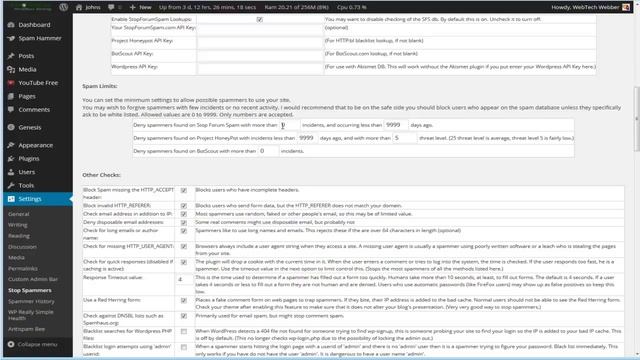Click the YouTube Free menu icon
640x360 pixels.
[11, 82]
